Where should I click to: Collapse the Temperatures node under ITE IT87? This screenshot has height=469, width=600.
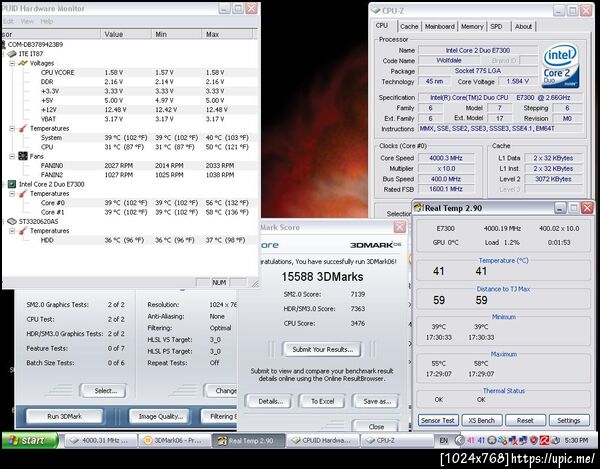(12, 129)
